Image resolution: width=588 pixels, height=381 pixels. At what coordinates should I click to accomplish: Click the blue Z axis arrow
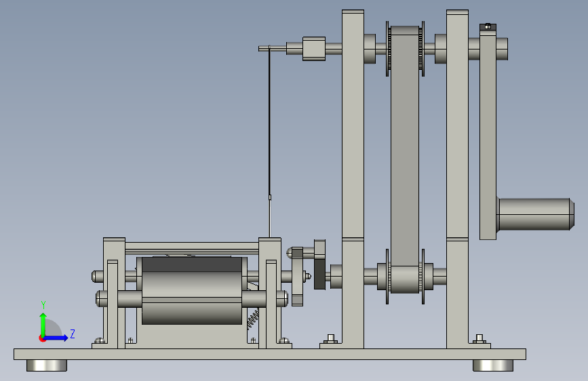click(56, 338)
